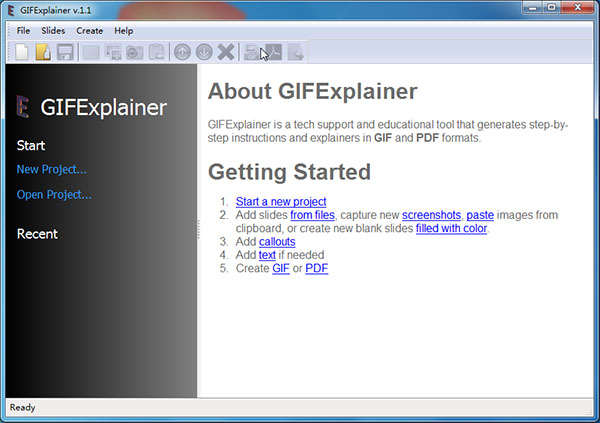The width and height of the screenshot is (600, 423).
Task: Follow the 'Start a new project' link
Action: click(x=281, y=202)
